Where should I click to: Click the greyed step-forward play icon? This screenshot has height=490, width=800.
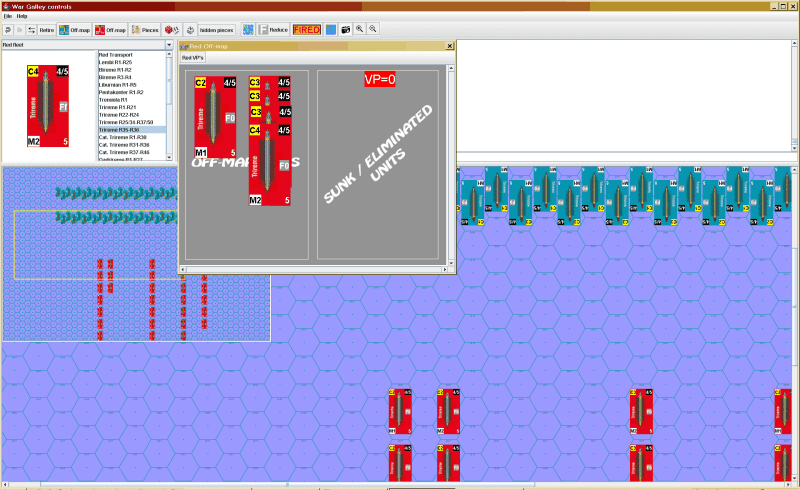coord(20,30)
